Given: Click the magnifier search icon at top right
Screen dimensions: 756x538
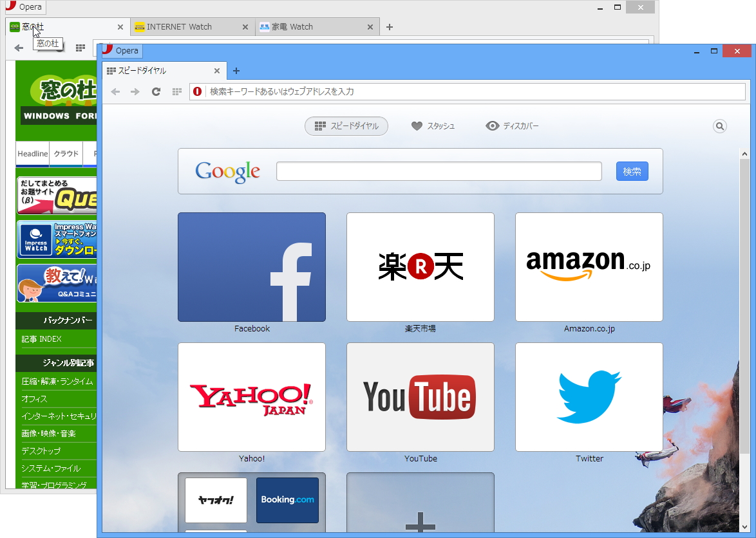Looking at the screenshot, I should tap(719, 126).
